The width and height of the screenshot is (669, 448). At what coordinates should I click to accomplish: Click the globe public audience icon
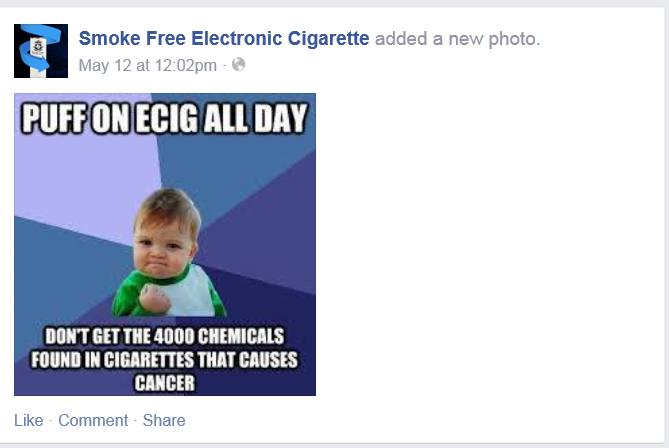coord(238,66)
